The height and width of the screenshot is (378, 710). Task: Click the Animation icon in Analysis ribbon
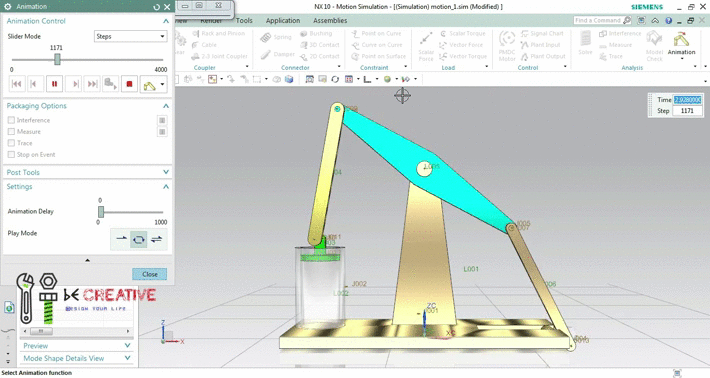tap(681, 45)
